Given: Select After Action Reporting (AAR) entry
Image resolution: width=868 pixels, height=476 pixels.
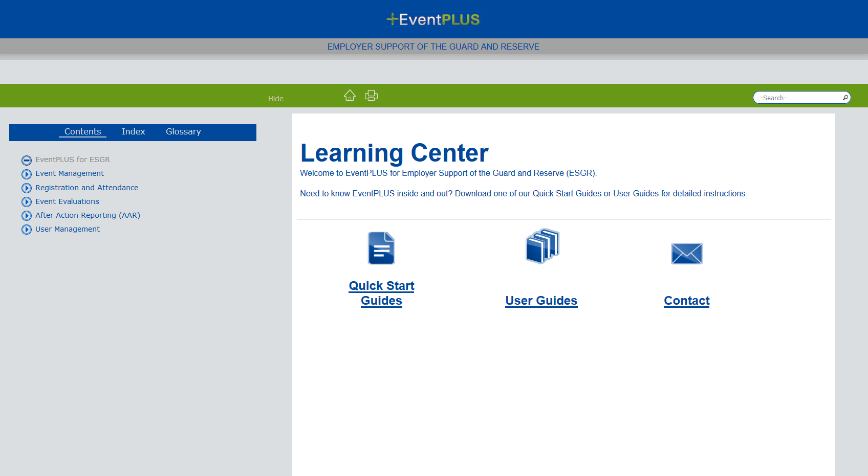Looking at the screenshot, I should pos(88,215).
